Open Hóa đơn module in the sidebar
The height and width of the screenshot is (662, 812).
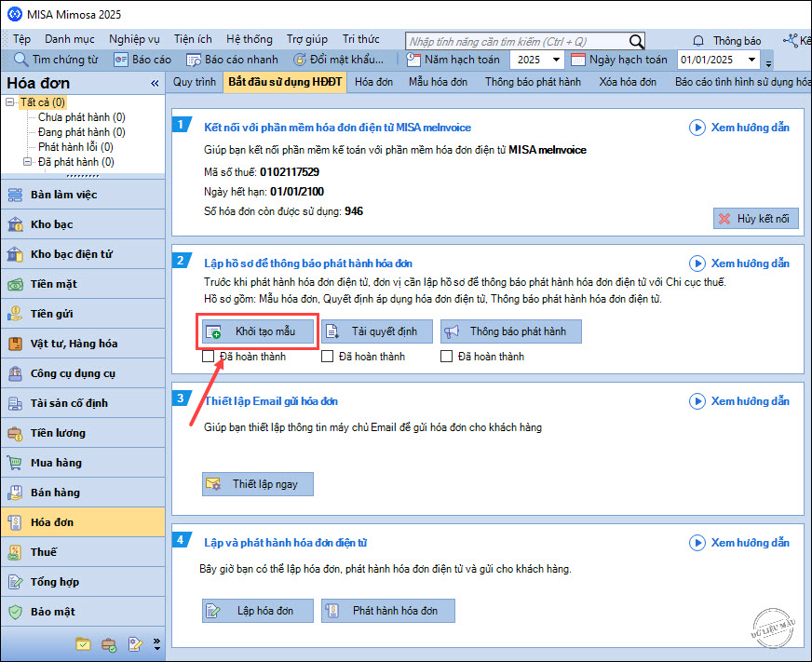pos(83,522)
